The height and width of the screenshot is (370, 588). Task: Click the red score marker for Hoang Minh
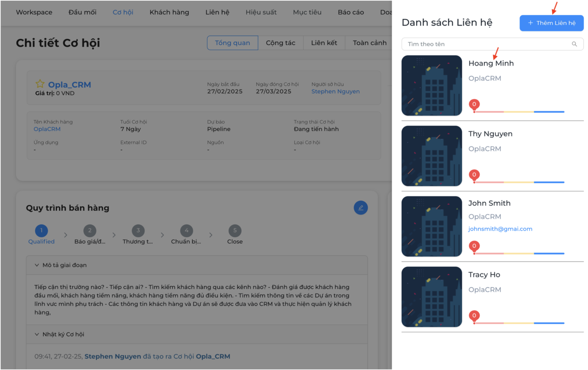click(474, 105)
